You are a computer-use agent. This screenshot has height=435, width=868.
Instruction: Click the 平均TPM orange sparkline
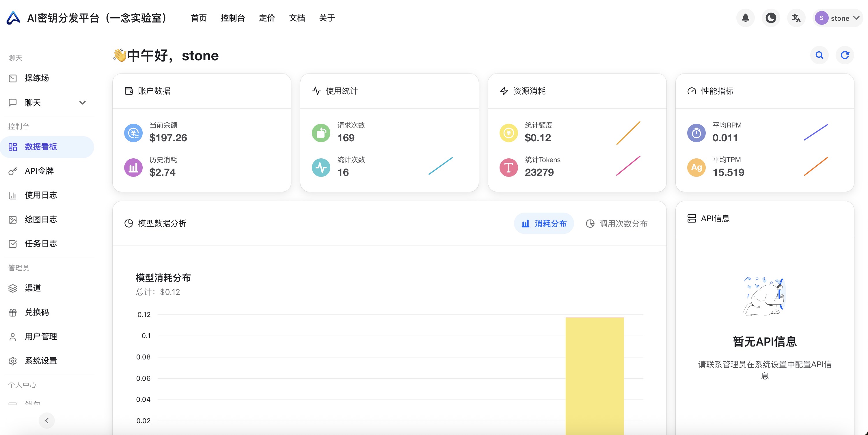[816, 166]
